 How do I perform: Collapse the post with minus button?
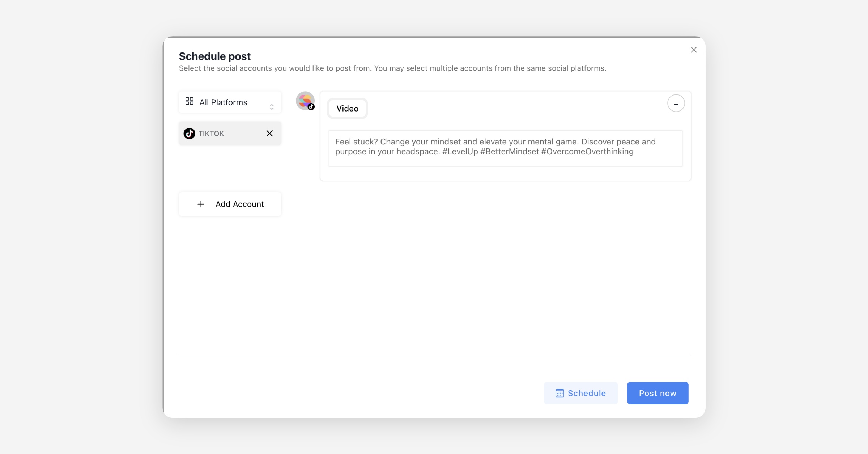(676, 104)
